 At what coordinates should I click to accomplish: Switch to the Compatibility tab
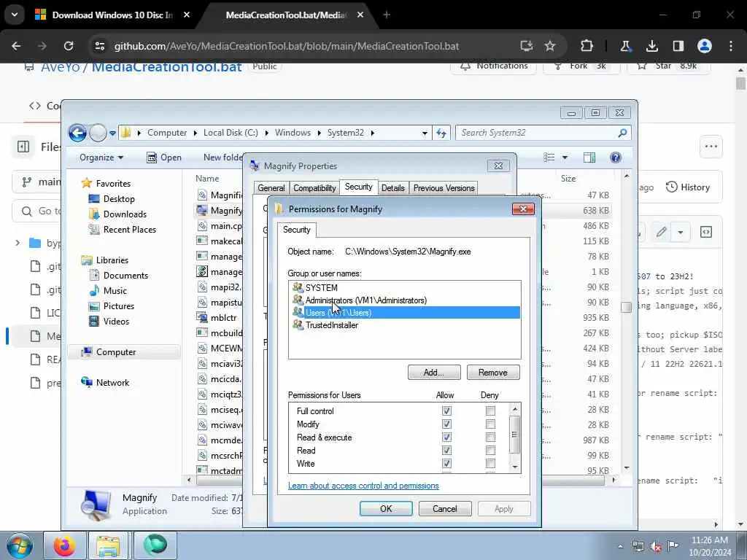[314, 188]
